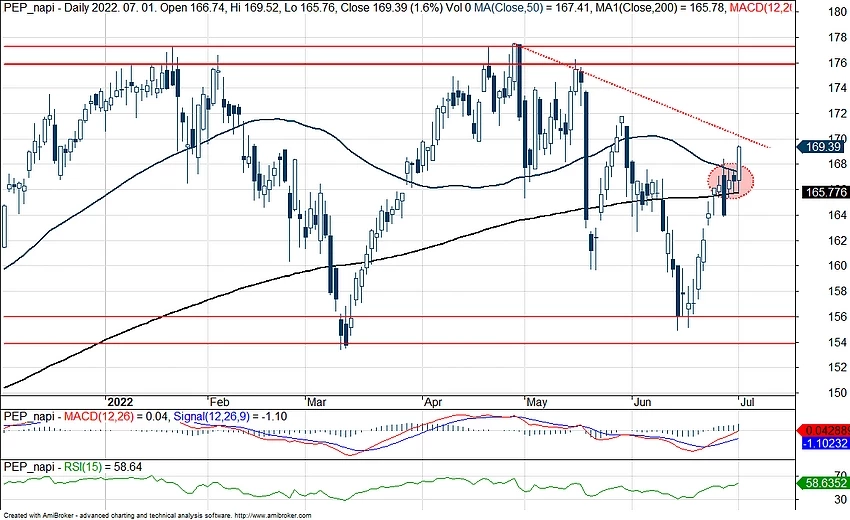Click the 152 price axis label
This screenshot has height=520, width=850.
[x=838, y=367]
